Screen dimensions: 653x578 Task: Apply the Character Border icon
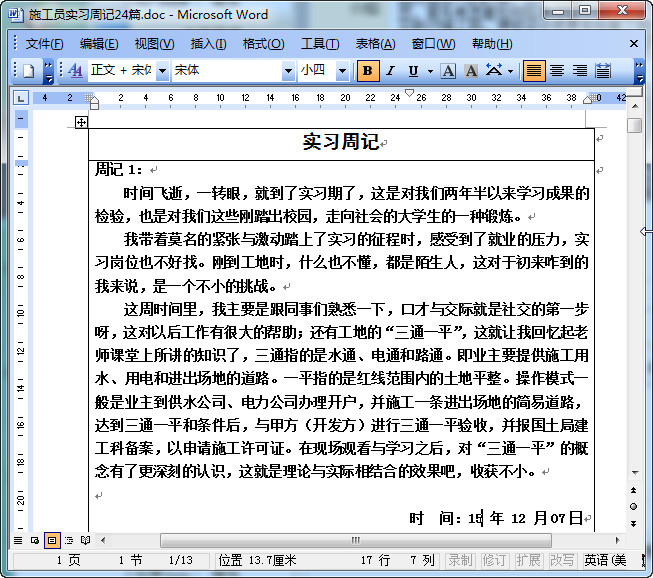pos(448,71)
